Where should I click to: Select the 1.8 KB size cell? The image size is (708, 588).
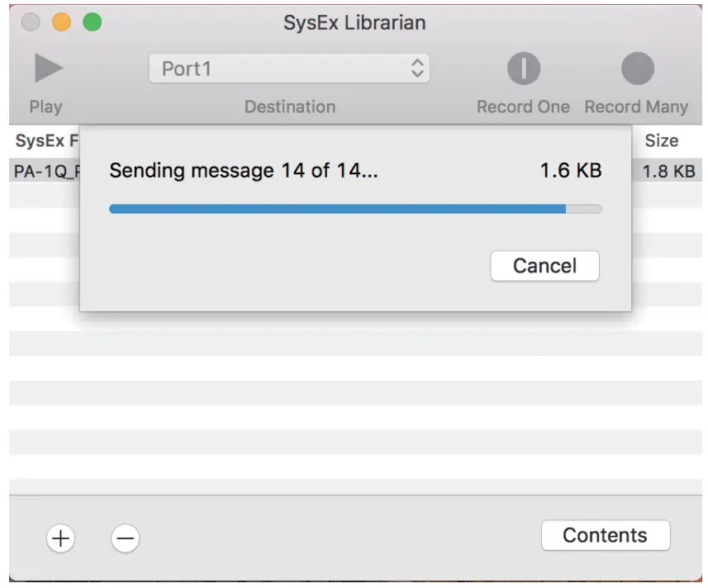coord(668,171)
